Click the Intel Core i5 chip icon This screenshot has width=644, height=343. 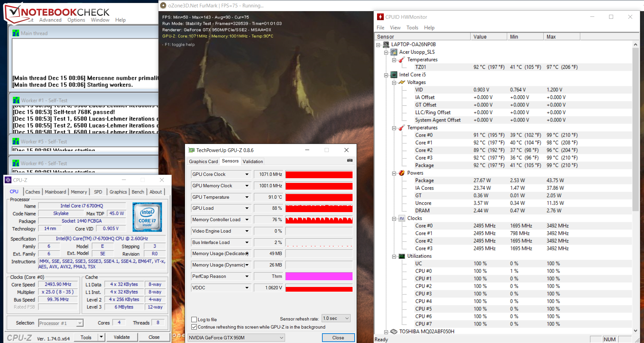click(394, 75)
